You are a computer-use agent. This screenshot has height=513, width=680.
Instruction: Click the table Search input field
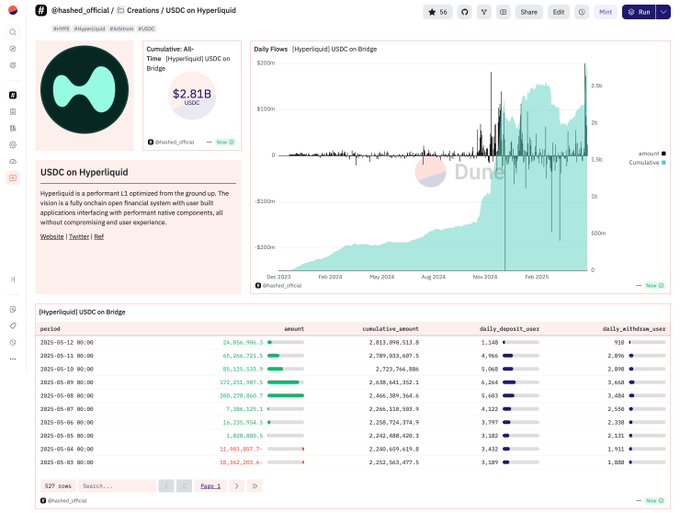click(116, 486)
